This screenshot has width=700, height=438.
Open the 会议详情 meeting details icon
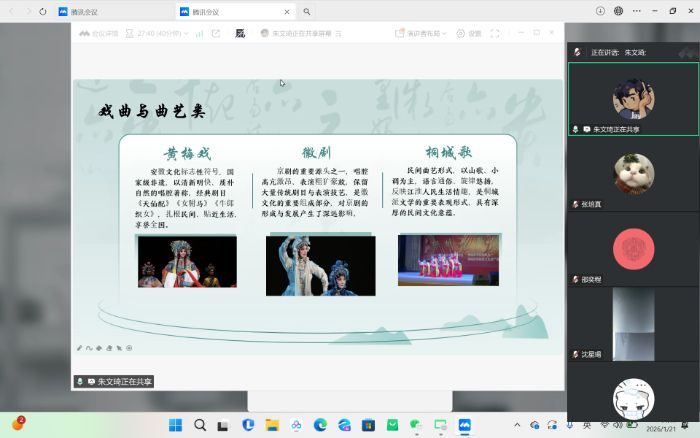(97, 33)
